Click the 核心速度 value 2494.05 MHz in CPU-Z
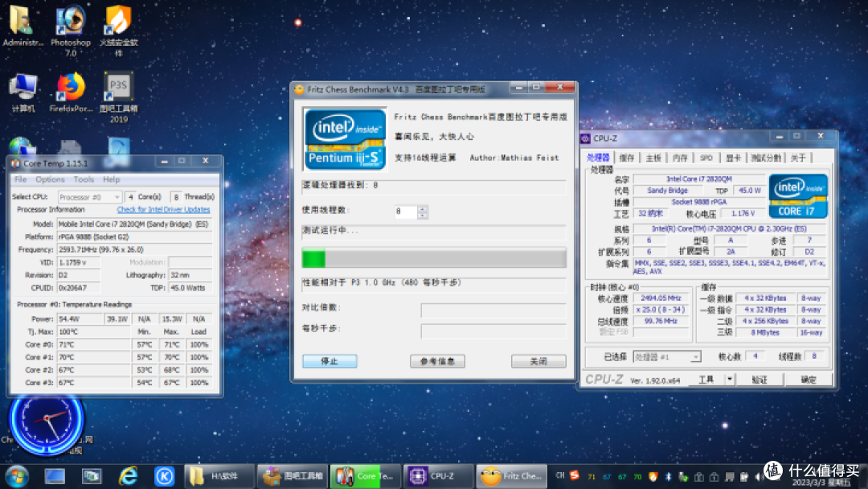868x489 pixels. click(661, 298)
